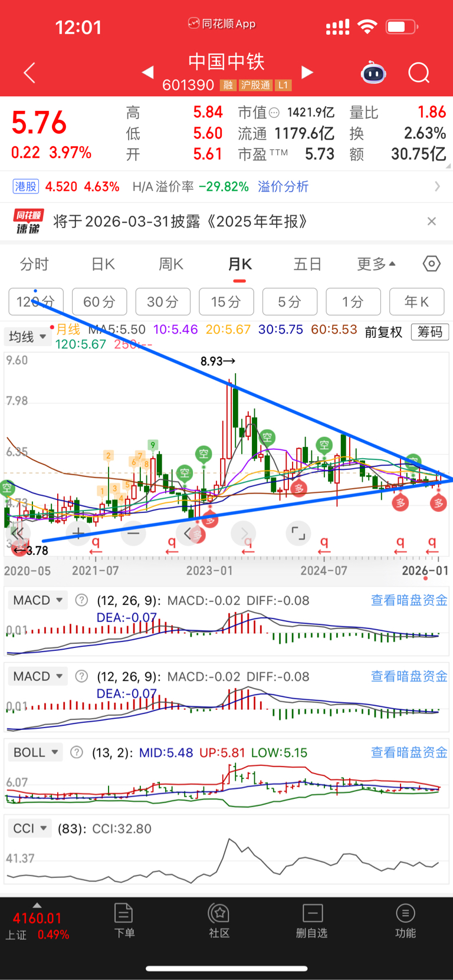Select the 月K tab
453x980 pixels.
click(x=240, y=264)
